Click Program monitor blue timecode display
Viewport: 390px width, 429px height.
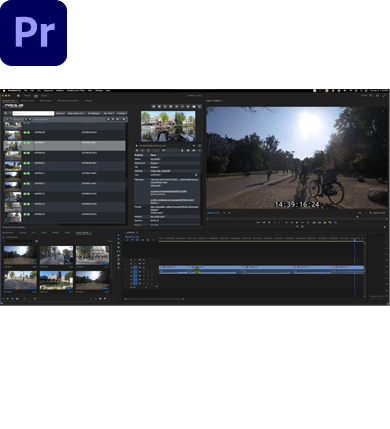[x=213, y=213]
